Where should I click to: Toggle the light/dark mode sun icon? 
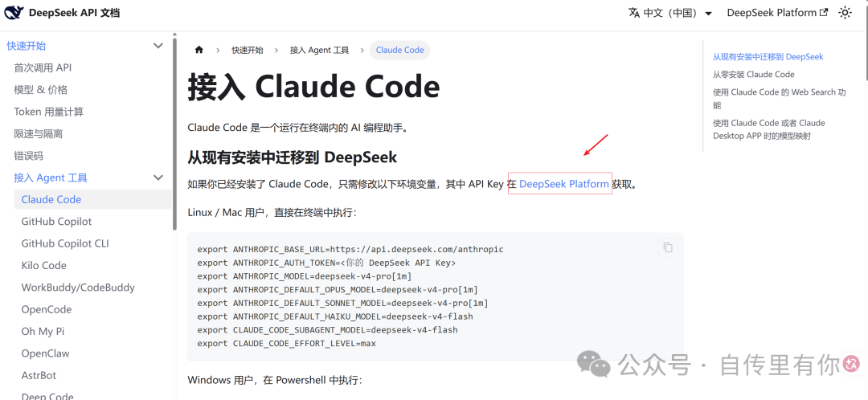[845, 13]
